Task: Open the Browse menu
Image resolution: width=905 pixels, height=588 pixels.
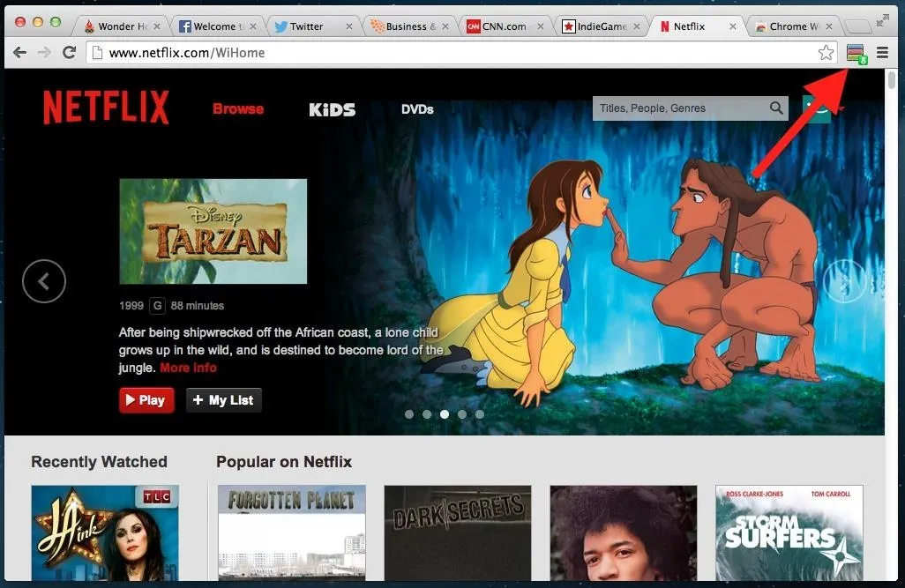Action: click(238, 108)
